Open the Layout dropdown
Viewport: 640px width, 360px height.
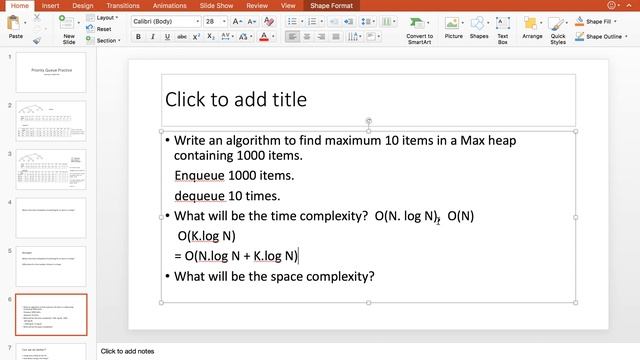coord(102,18)
